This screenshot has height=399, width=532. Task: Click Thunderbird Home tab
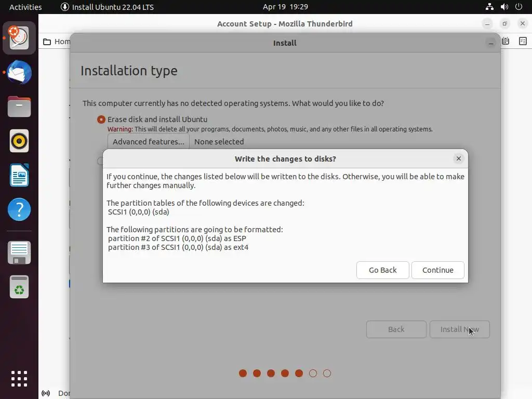click(56, 42)
